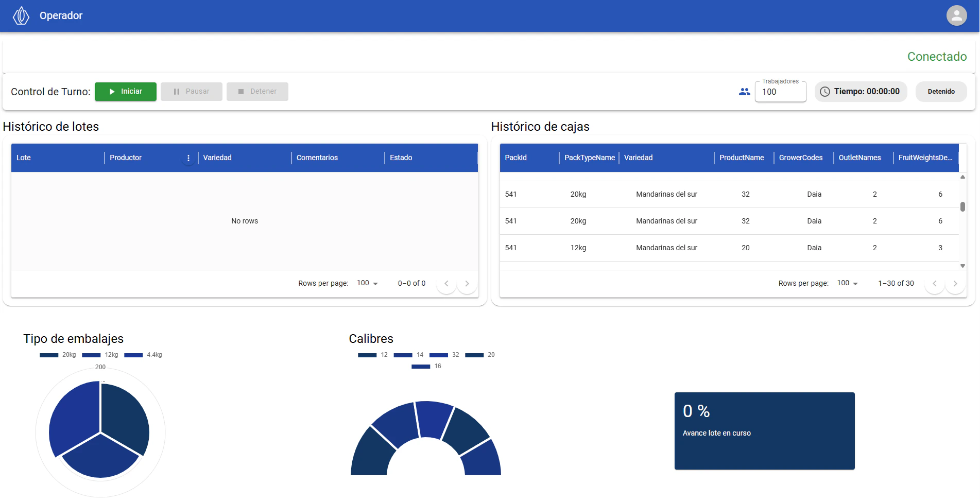Select the PackId column header
The width and height of the screenshot is (980, 502).
tap(515, 158)
